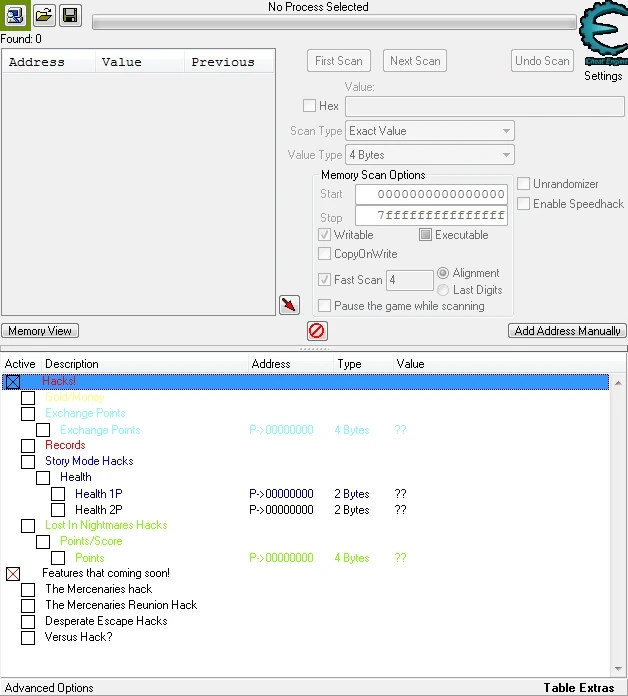Select the Last Digits radio button
628x696 pixels.
point(443,290)
